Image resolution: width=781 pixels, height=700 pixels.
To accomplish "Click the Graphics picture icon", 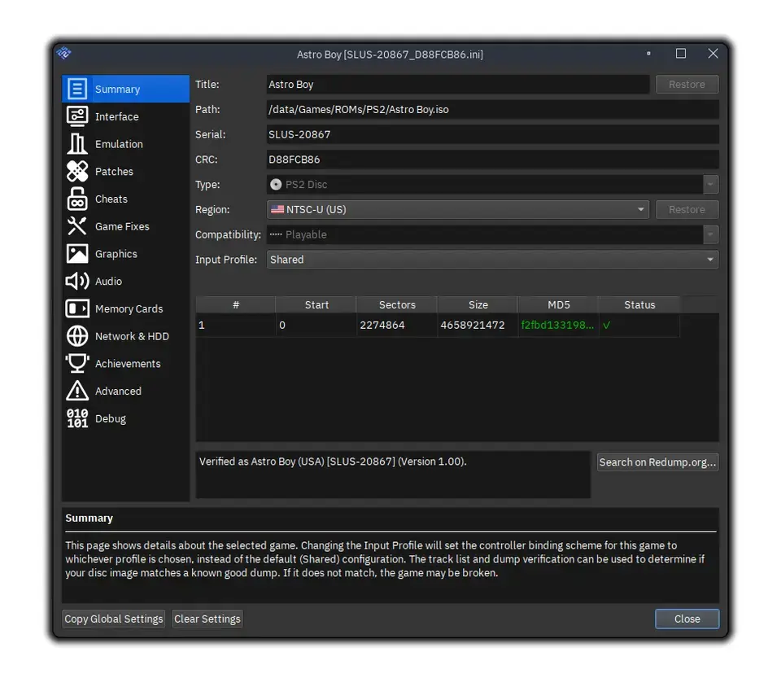I will coord(77,253).
